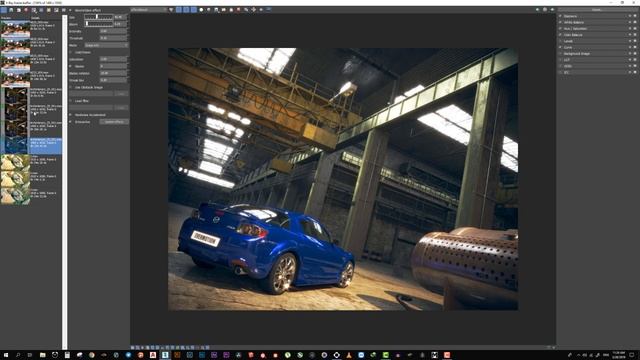This screenshot has height=360, width=640.
Task: Open Windows taskbar search
Action: (x=18, y=355)
